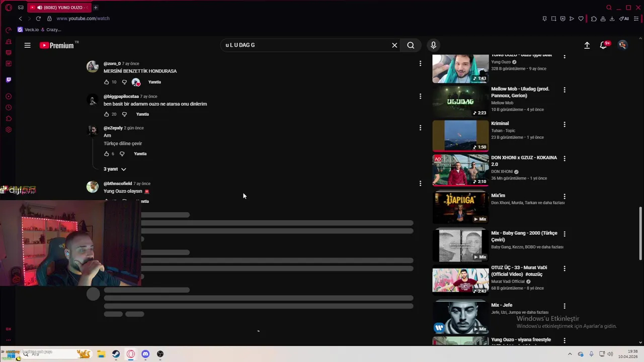Select the YUNG OUZO browser tab

[x=59, y=8]
